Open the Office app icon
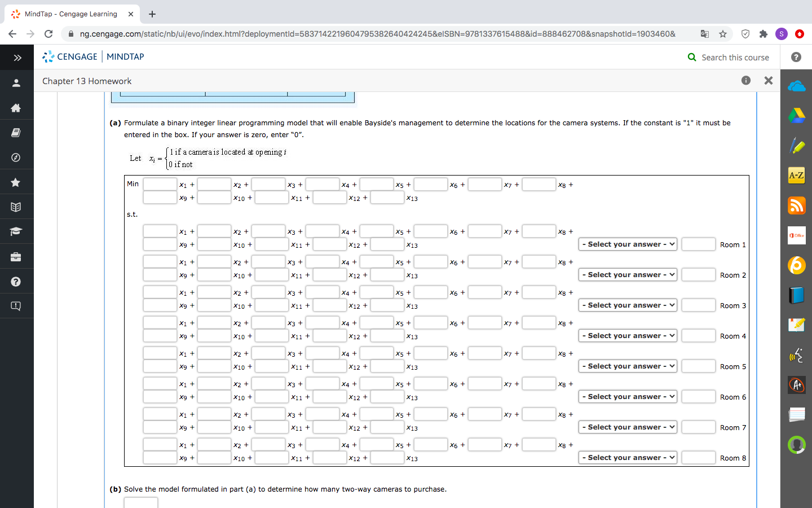 (x=796, y=235)
